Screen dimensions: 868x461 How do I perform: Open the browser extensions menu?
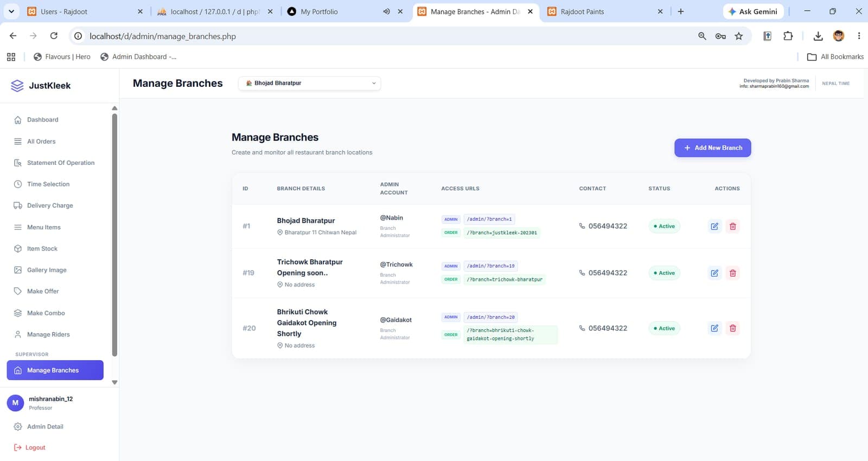[788, 36]
